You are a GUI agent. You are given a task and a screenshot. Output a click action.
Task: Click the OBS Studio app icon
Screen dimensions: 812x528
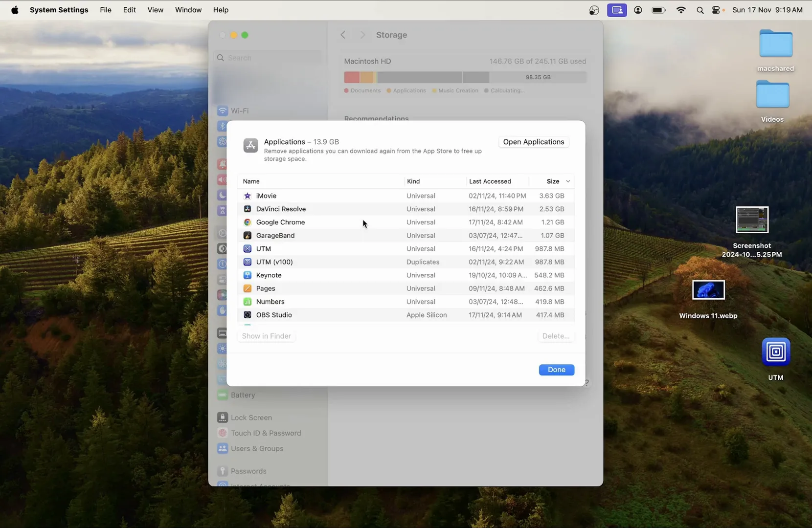[x=248, y=314]
